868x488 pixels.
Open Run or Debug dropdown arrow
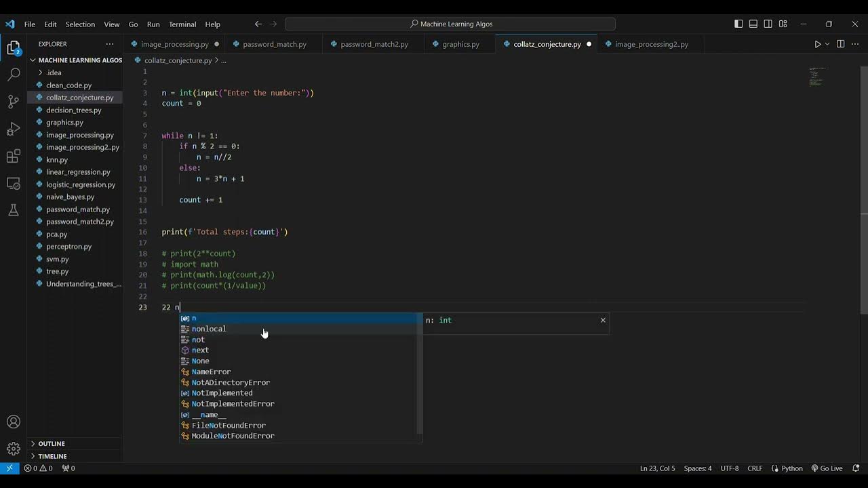point(827,44)
